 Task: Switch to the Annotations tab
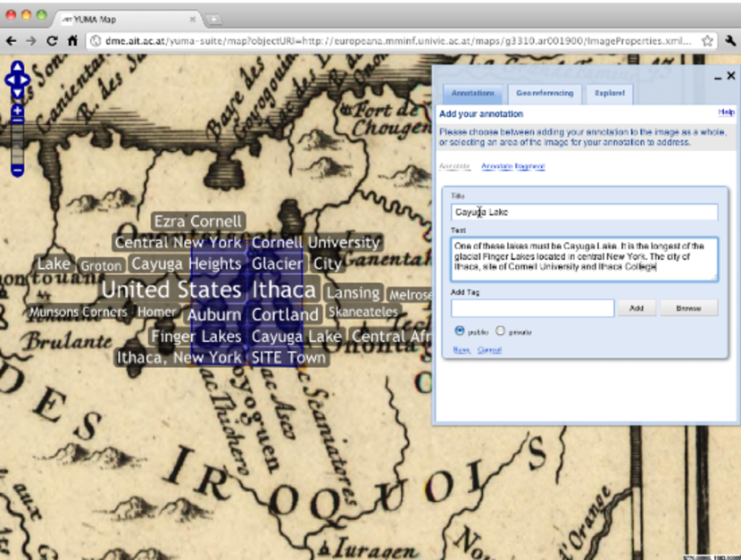472,93
